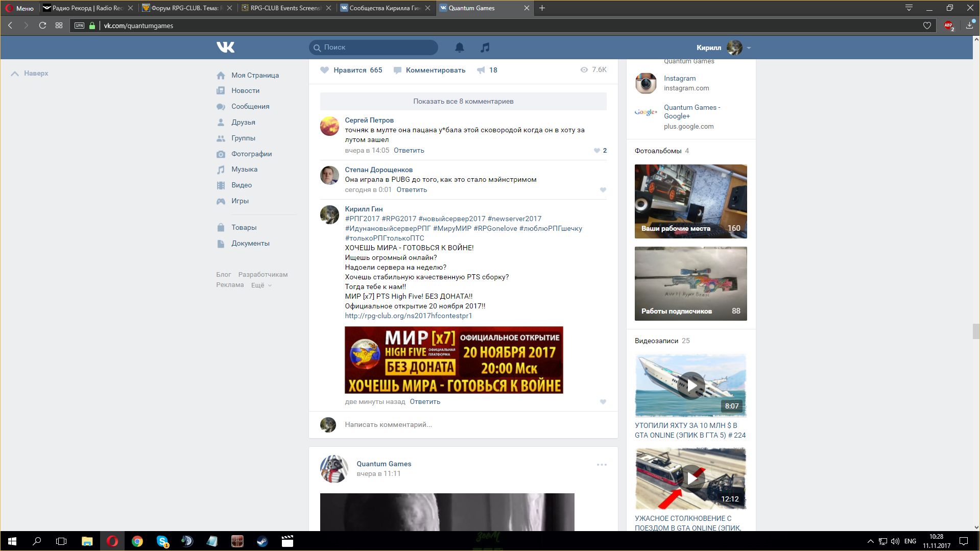Reply to Степан Дорощенков's comment
This screenshot has height=551, width=980.
click(412, 190)
